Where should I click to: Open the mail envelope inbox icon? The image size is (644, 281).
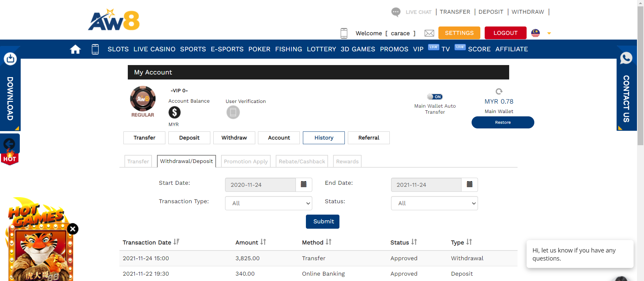429,33
